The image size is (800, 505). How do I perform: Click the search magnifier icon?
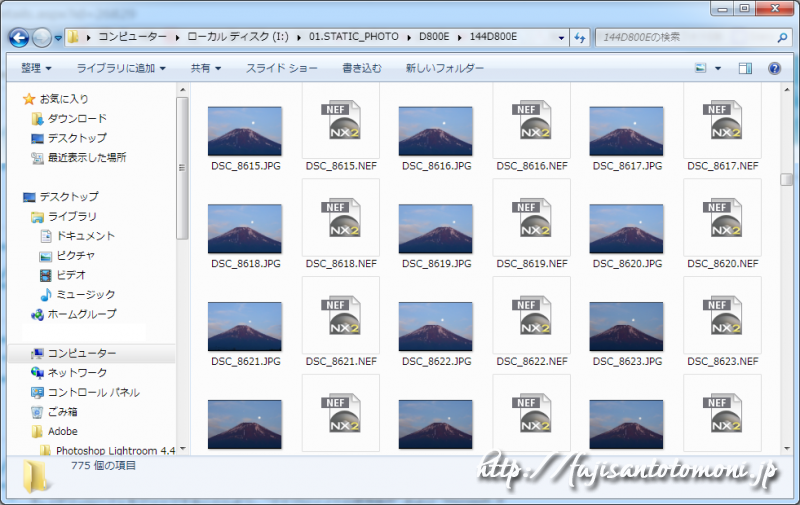[x=782, y=37]
